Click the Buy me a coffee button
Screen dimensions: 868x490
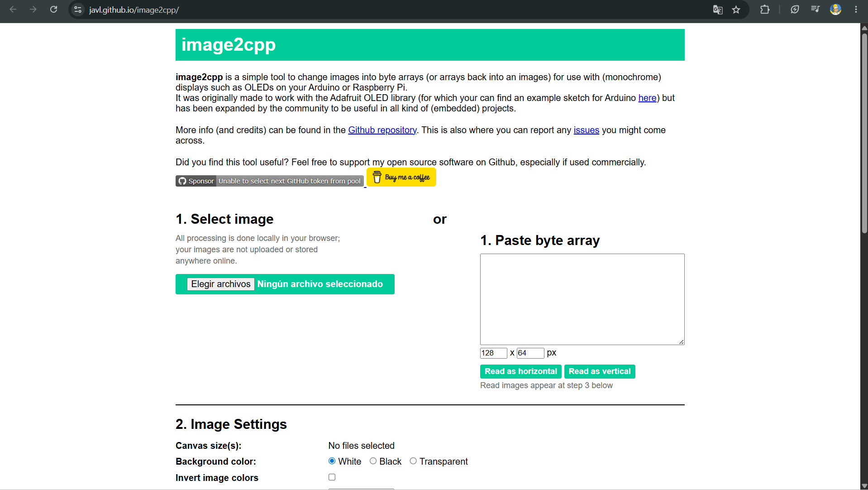[401, 177]
